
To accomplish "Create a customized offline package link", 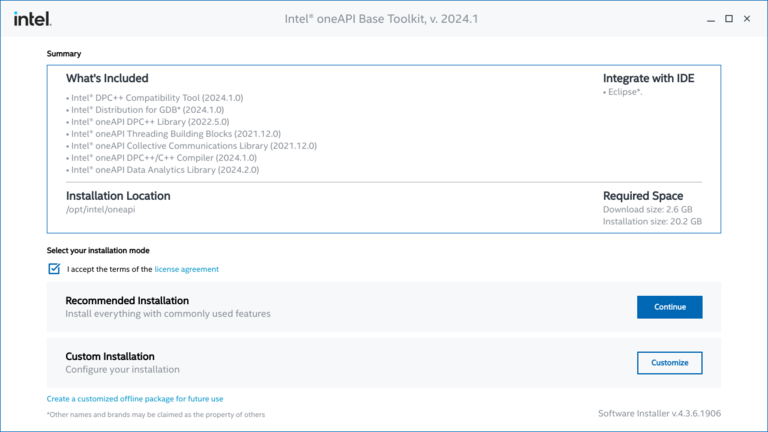I will pyautogui.click(x=135, y=398).
